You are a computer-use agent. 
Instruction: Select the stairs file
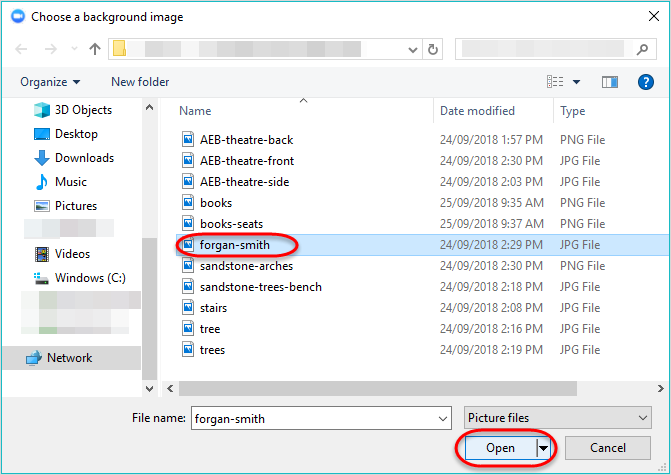point(213,308)
